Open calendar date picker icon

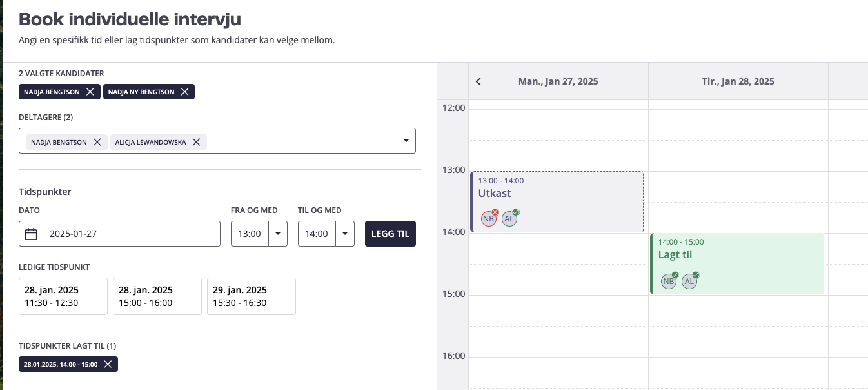coord(31,234)
